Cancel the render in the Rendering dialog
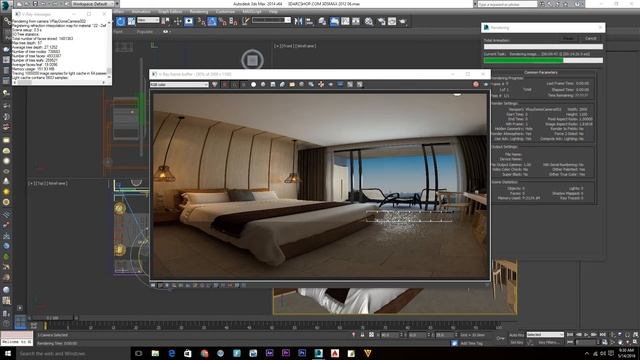Viewport: 640px width, 360px height. coord(591,38)
